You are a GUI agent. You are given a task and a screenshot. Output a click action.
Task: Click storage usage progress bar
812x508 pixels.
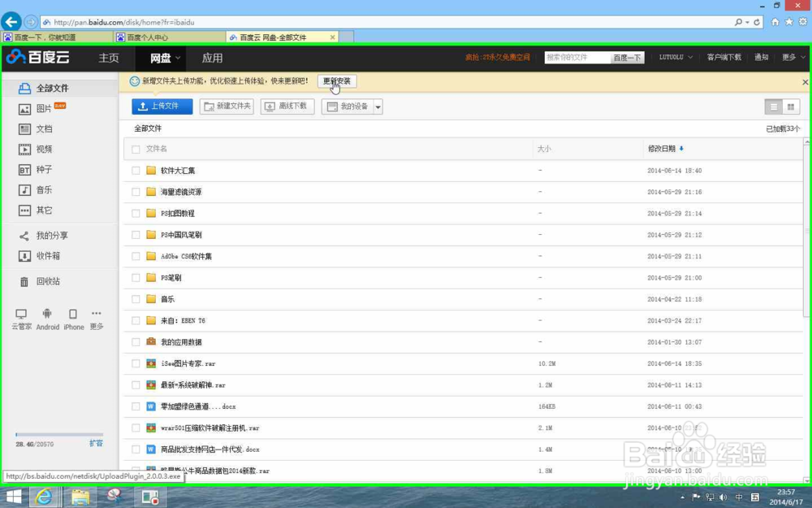point(59,434)
